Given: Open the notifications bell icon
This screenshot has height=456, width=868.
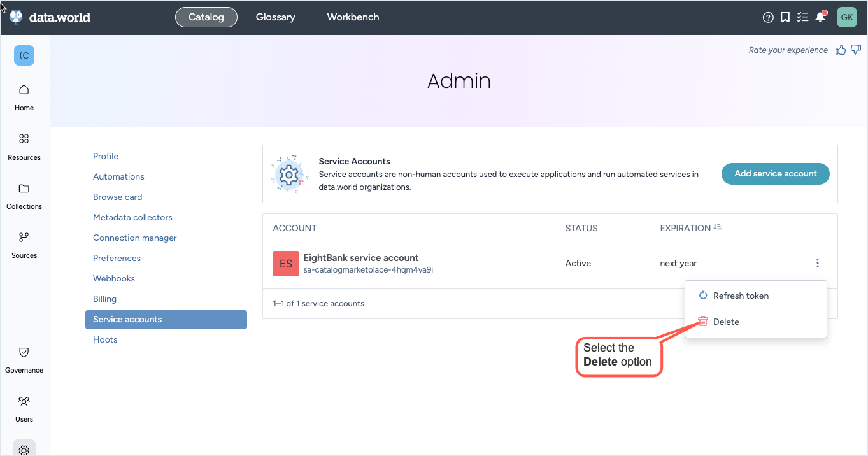Looking at the screenshot, I should [820, 18].
